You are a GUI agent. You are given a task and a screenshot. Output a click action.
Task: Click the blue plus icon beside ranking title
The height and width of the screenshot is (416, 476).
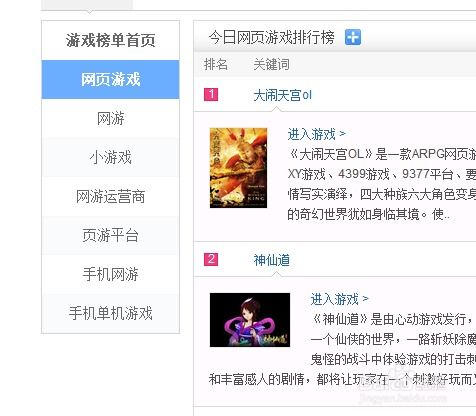(x=353, y=37)
